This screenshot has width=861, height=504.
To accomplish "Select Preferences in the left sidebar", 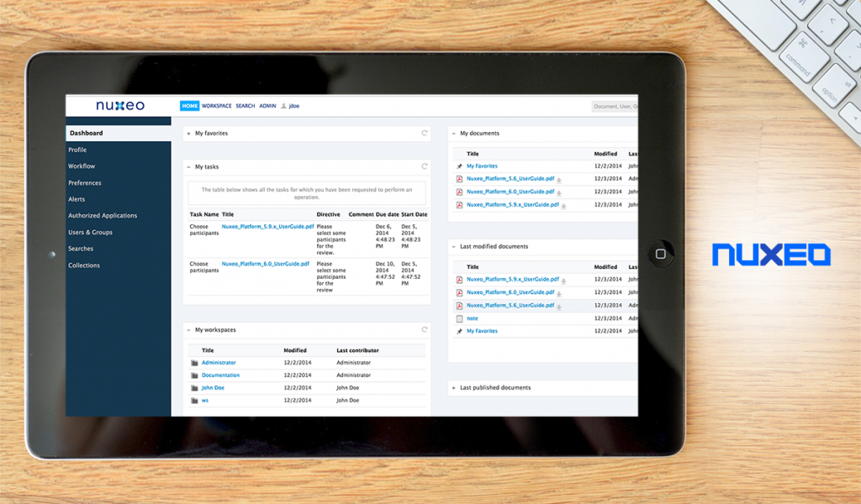I will coord(85,183).
